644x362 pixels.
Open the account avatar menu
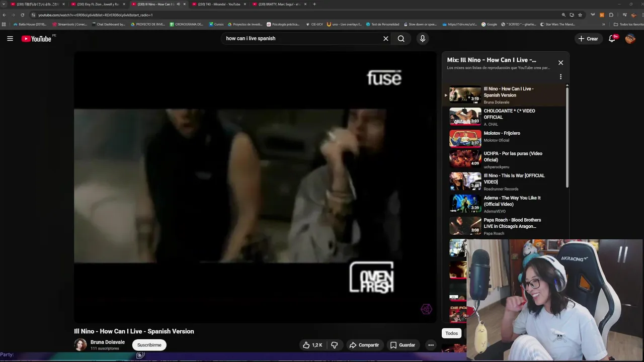coord(630,39)
